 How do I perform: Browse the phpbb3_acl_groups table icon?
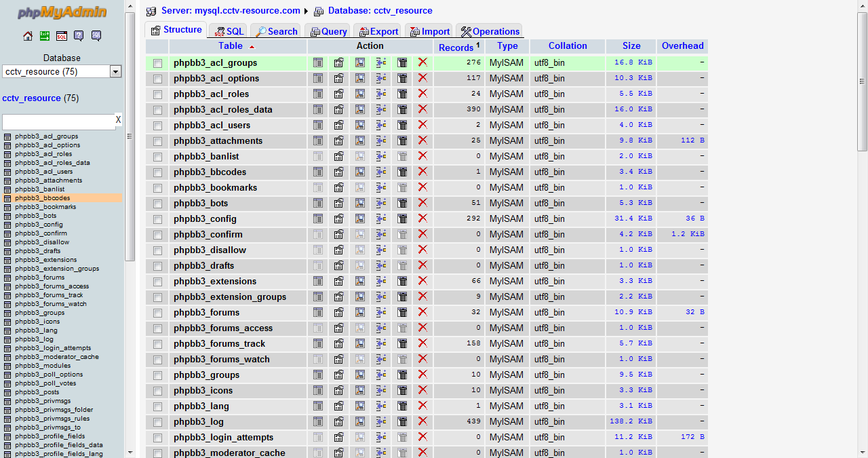[318, 62]
